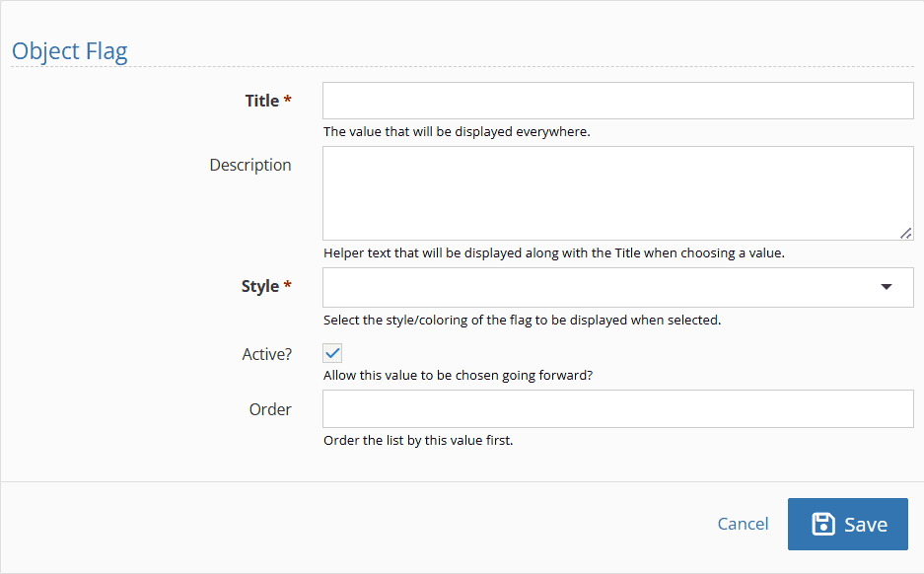
Task: Focus the Title input field
Action: (x=618, y=101)
